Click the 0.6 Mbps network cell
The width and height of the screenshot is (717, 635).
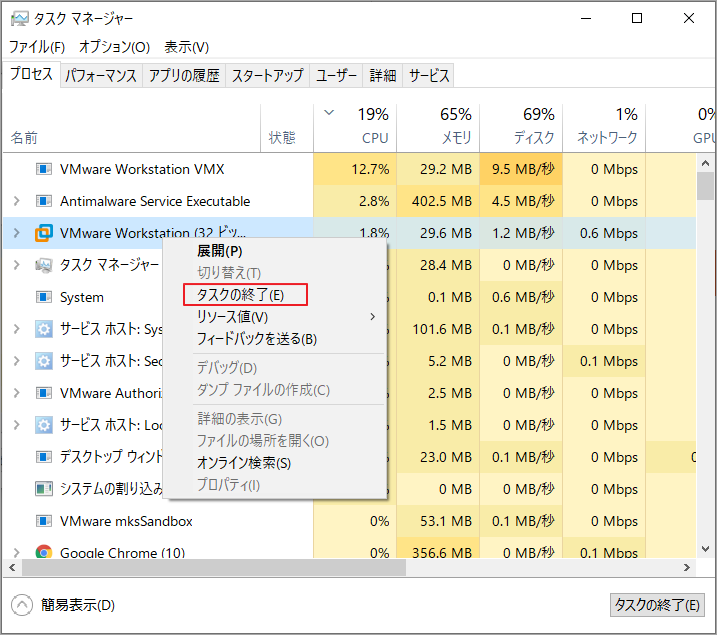[x=604, y=233]
